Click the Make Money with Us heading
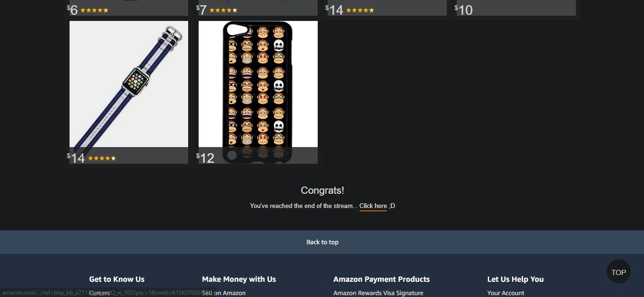This screenshot has width=644, height=297. [239, 279]
